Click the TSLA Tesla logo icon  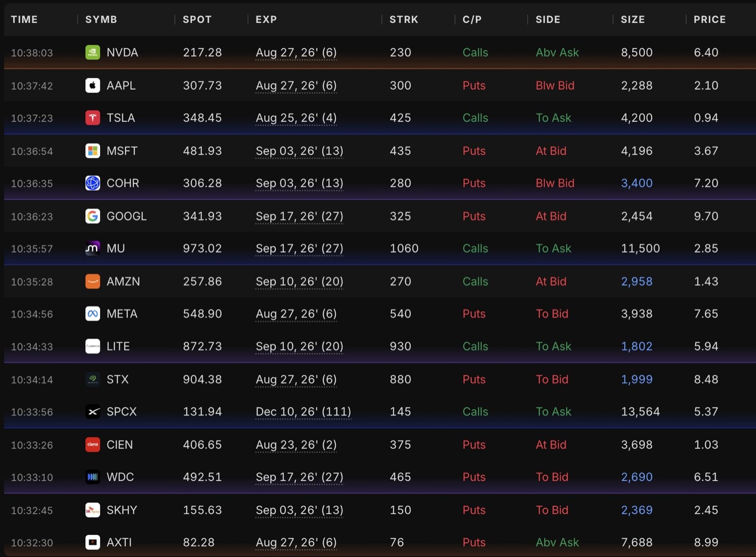[x=92, y=118]
